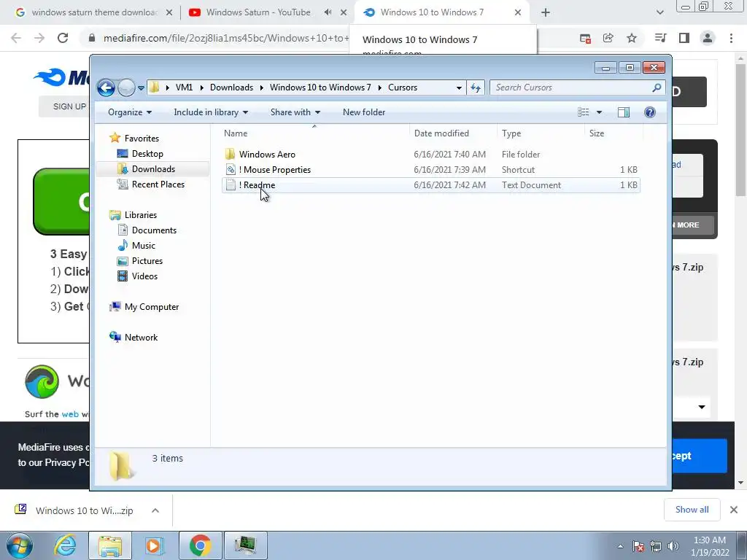Open the Share with menu

[295, 112]
